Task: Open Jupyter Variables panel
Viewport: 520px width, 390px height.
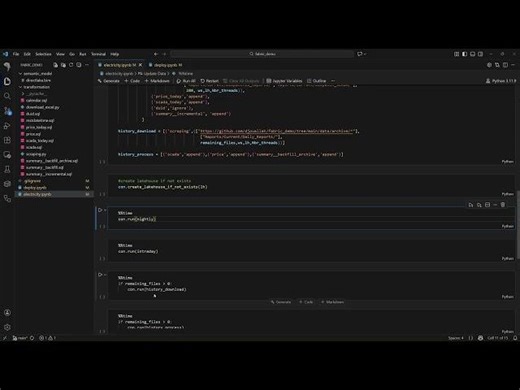Action: (284, 81)
